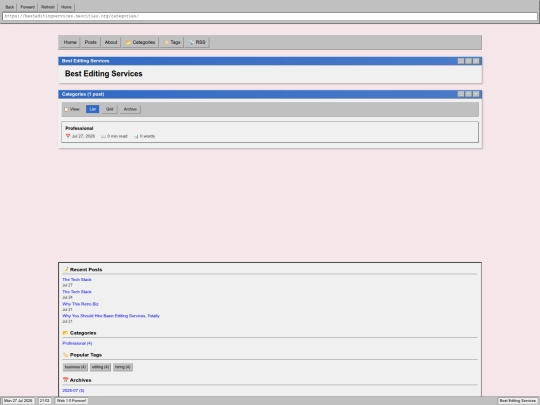Select the editing (4) tag
Image resolution: width=540 pixels, height=405 pixels.
100,367
